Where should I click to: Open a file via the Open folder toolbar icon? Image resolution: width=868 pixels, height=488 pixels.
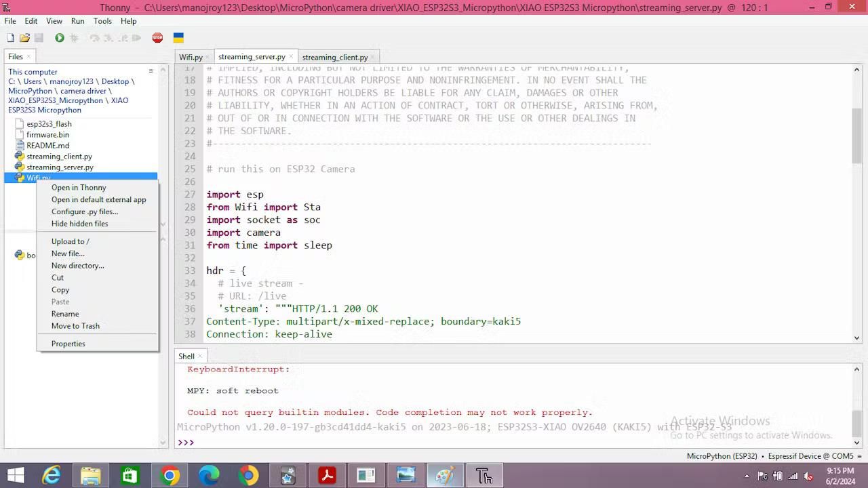[25, 38]
